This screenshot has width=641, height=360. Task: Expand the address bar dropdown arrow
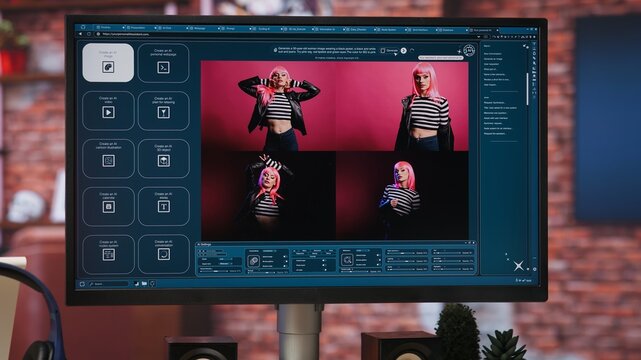(x=478, y=36)
